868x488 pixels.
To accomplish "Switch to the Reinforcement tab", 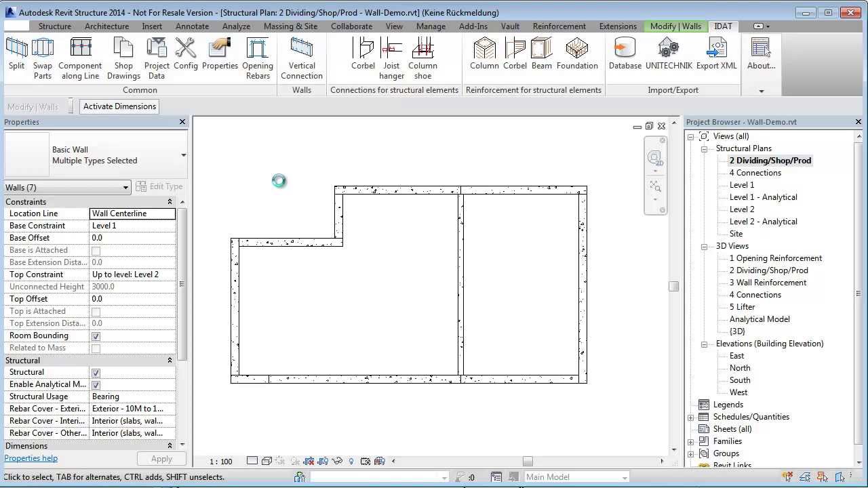I will (x=559, y=26).
